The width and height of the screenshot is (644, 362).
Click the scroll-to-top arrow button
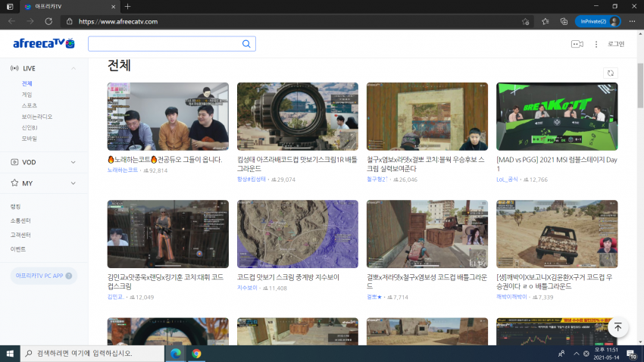(617, 327)
